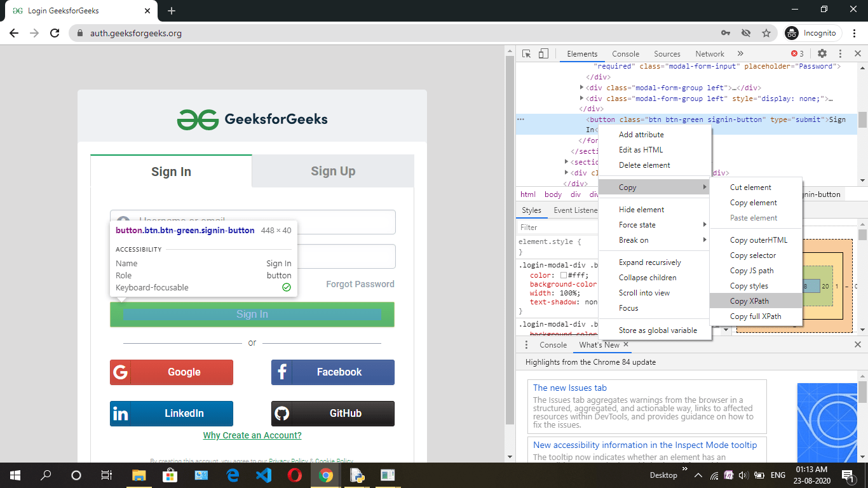
Task: Open the main DevTools kebab menu
Action: (x=840, y=54)
